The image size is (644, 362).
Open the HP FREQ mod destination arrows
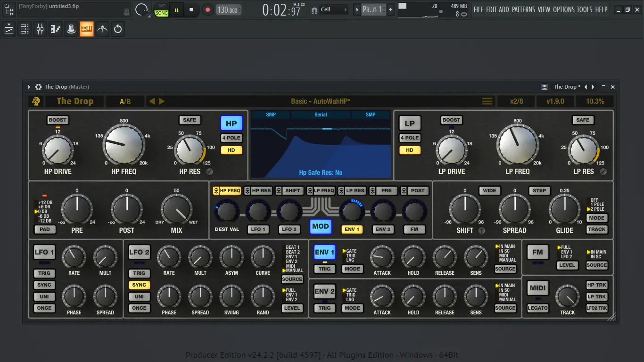(x=216, y=190)
